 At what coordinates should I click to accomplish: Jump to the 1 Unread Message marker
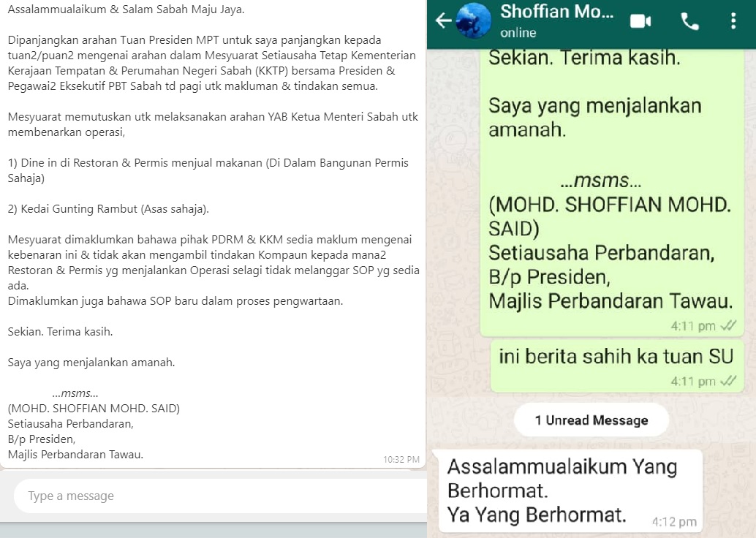[x=591, y=420]
